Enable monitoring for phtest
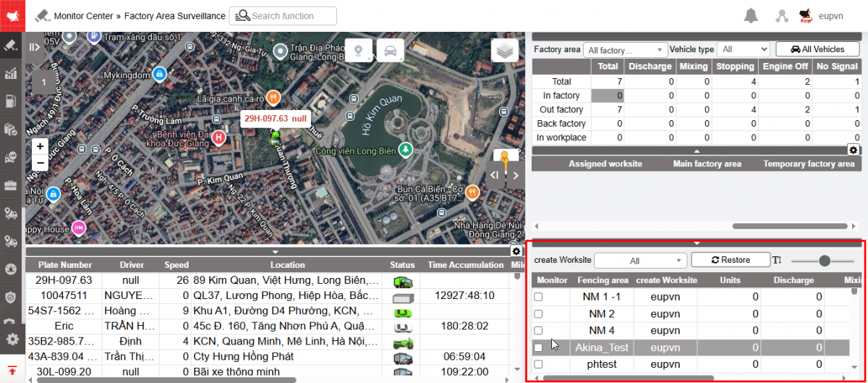 pos(538,364)
